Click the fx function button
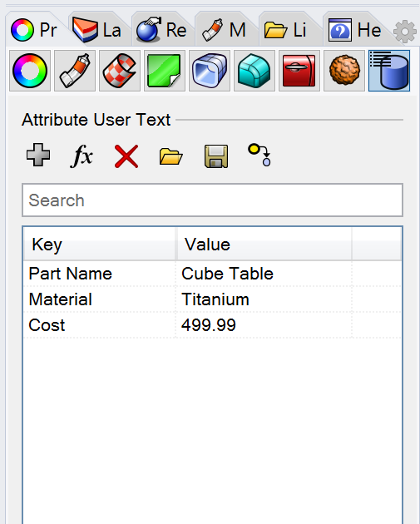This screenshot has width=420, height=524. click(82, 156)
